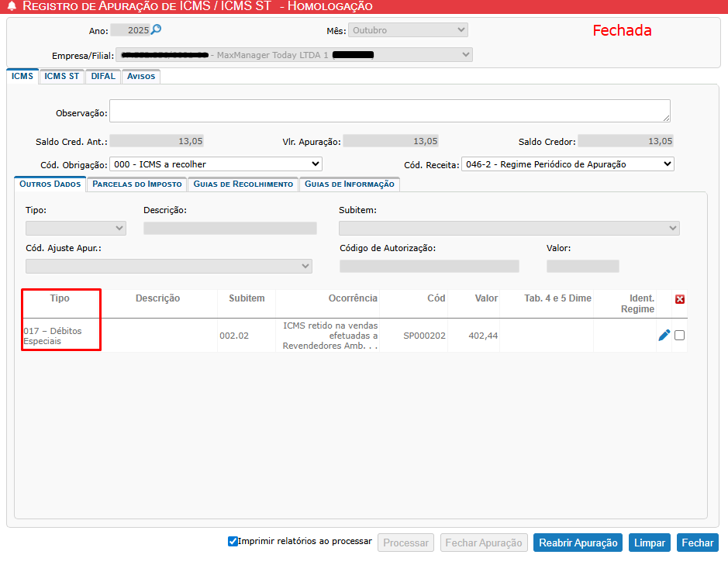Open the DIFAL tab
728x565 pixels.
pyautogui.click(x=103, y=77)
